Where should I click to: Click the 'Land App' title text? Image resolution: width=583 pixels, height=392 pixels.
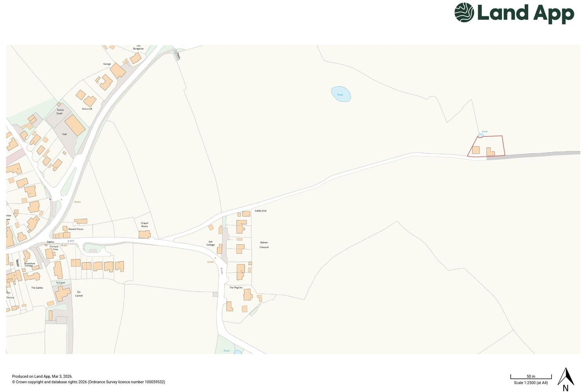[525, 13]
